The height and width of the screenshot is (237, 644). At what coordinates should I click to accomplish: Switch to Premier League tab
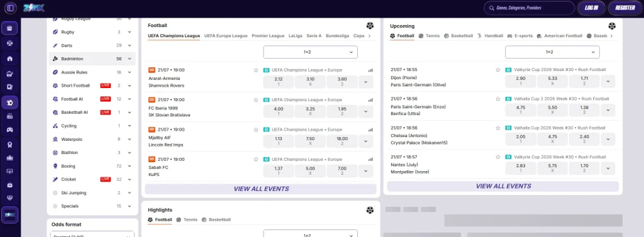tap(268, 36)
